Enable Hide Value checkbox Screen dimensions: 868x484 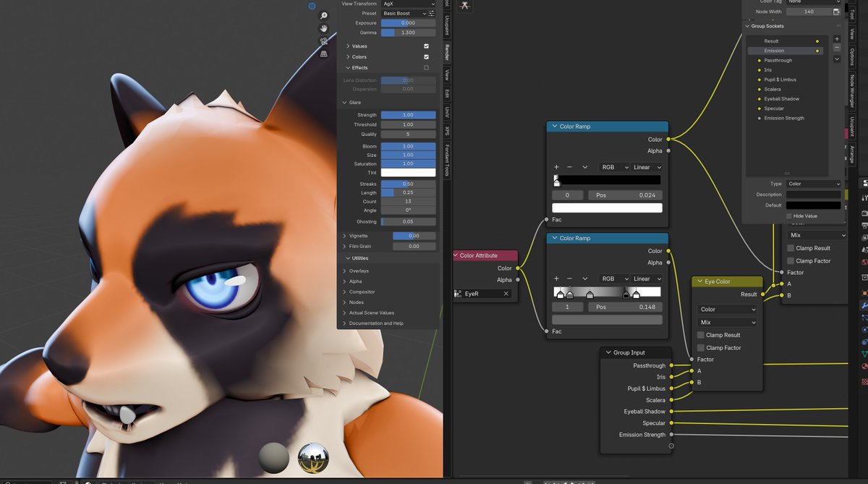pyautogui.click(x=789, y=216)
